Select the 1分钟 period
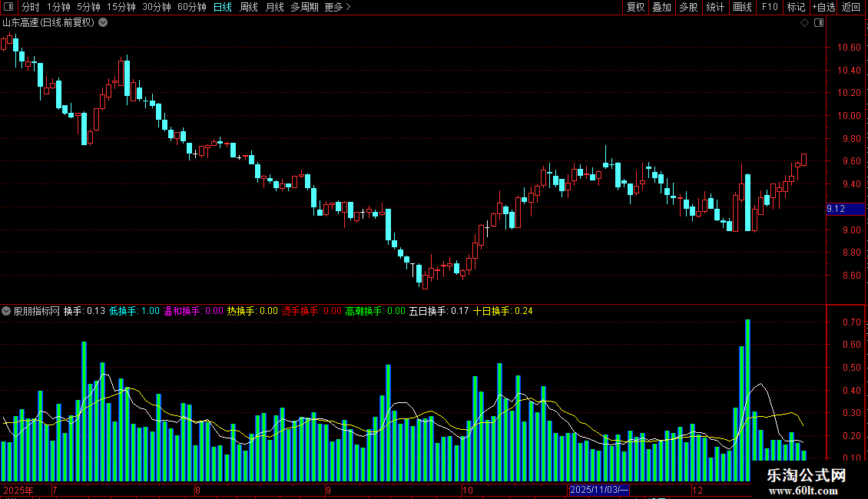868x499 pixels. (58, 7)
